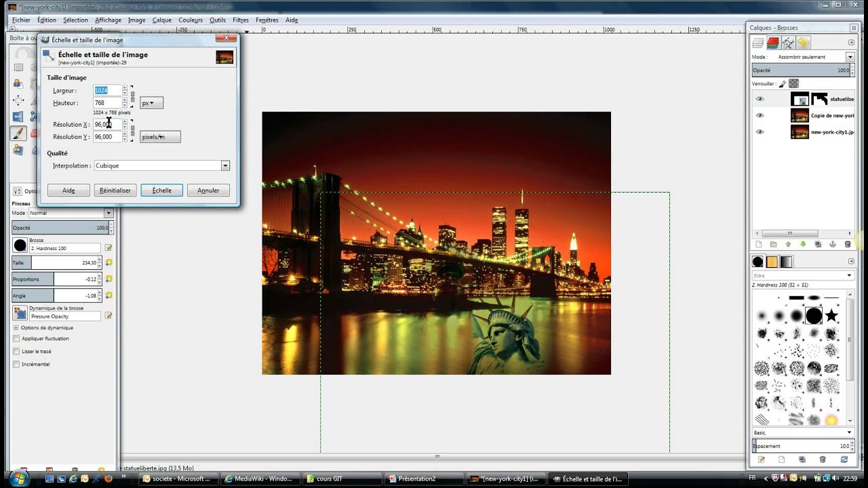Open the Pinceau Mode Normal dropdown
The image size is (868, 488).
71,213
